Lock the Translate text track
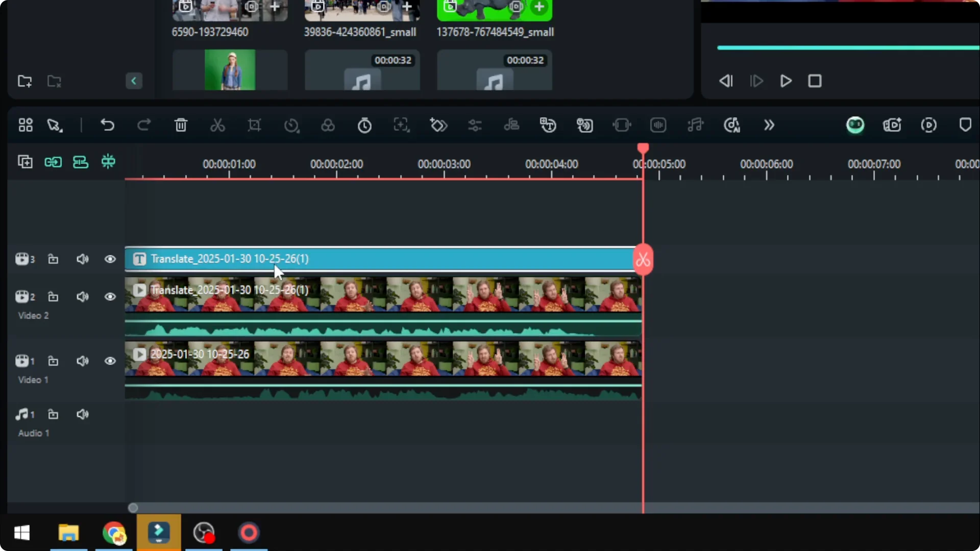 tap(54, 259)
